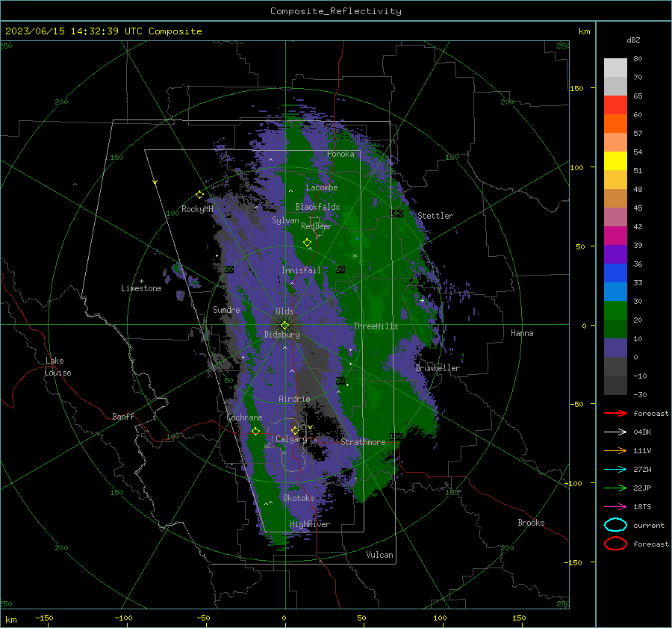672x628 pixels.
Task: Click the Calgary city label
Action: (x=291, y=439)
